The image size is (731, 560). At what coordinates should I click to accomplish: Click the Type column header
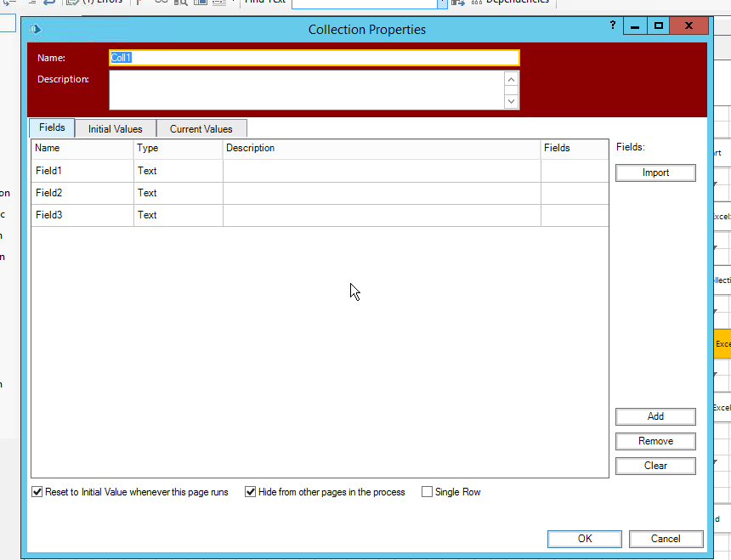(178, 149)
